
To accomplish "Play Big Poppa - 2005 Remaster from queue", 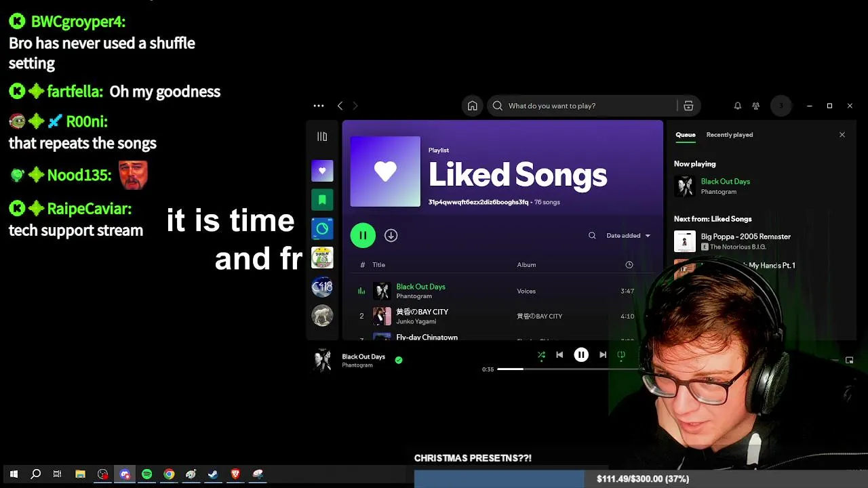I will click(x=745, y=237).
